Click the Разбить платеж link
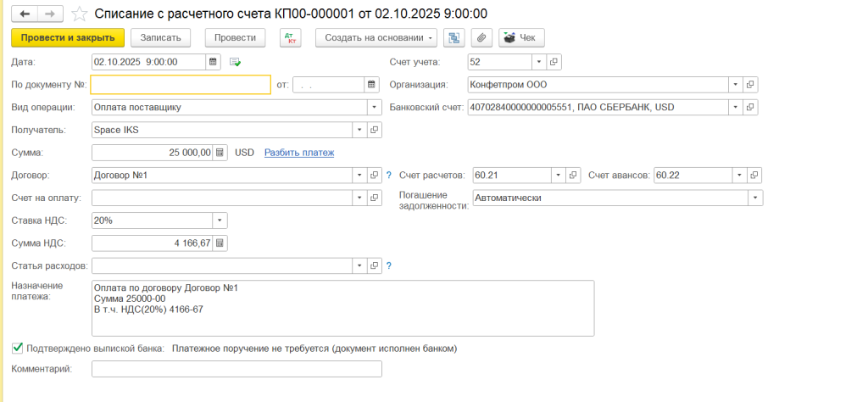This screenshot has height=402, width=868. (x=299, y=153)
